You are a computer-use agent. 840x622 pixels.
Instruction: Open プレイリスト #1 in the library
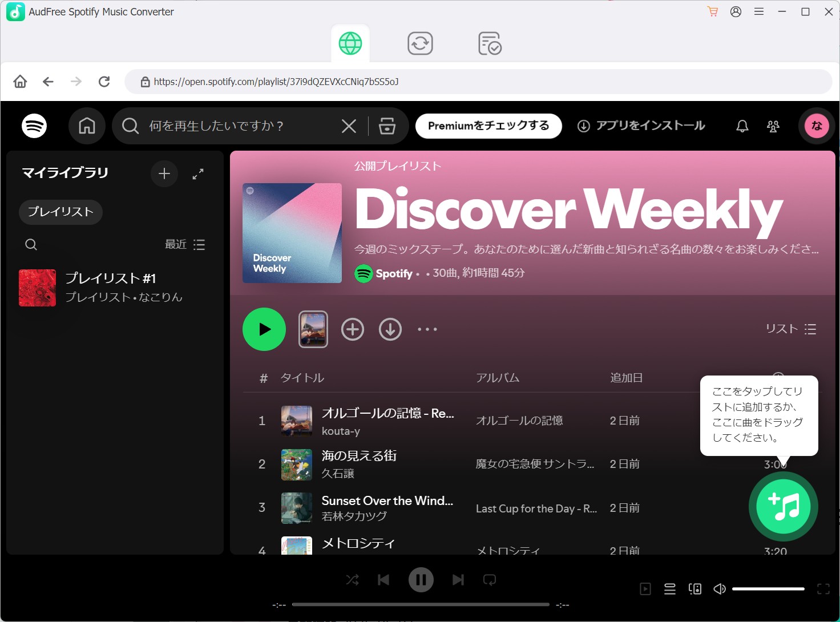click(115, 288)
